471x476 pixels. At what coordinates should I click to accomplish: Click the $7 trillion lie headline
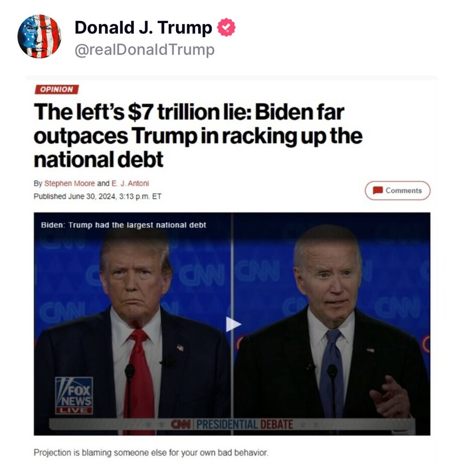coord(198,136)
